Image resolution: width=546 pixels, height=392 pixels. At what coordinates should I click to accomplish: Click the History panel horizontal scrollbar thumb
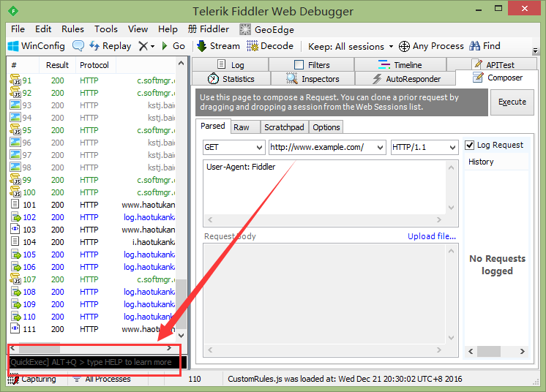point(489,351)
